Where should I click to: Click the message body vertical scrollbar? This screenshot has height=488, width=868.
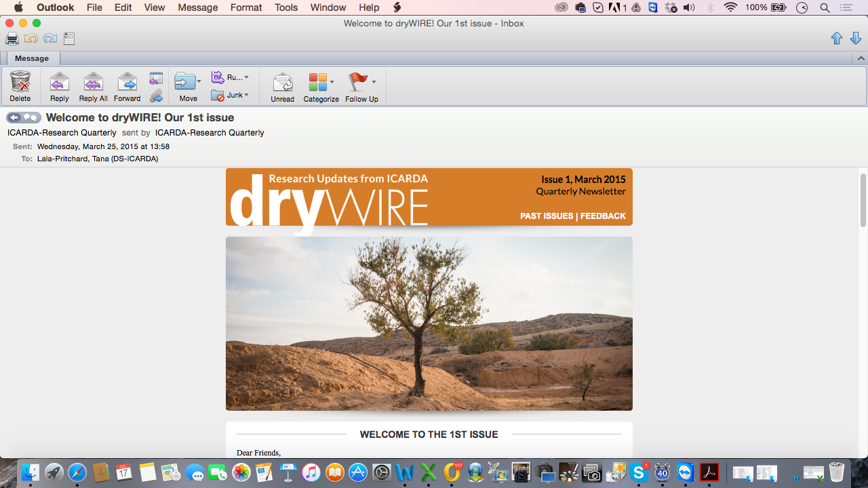click(863, 200)
